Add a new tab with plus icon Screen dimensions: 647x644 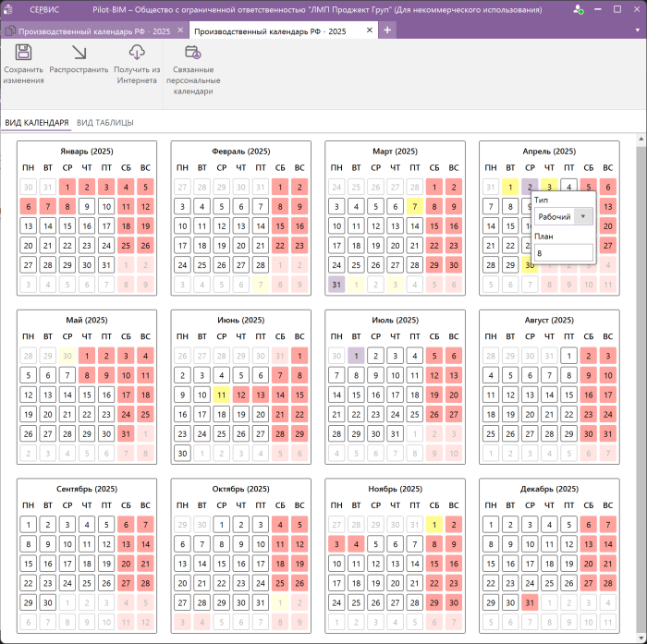(x=387, y=30)
